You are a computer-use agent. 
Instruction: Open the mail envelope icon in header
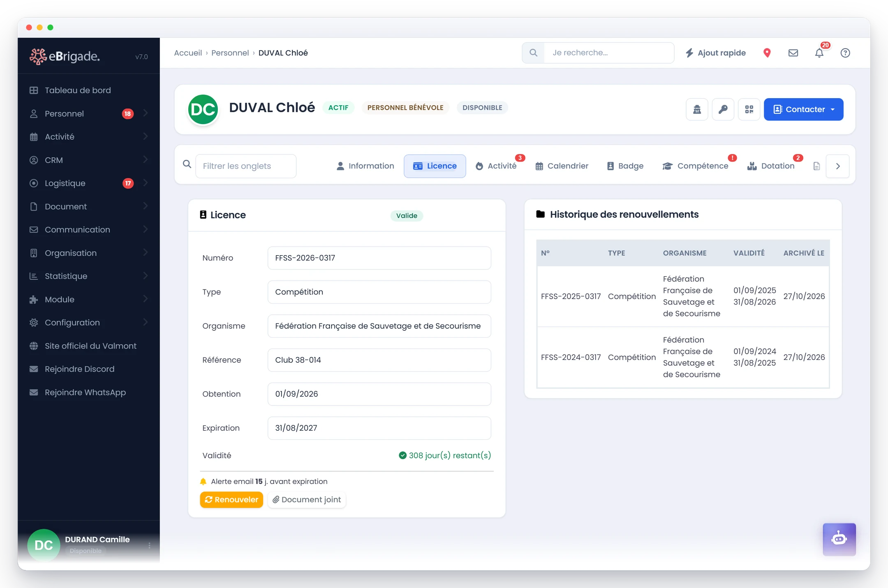pyautogui.click(x=793, y=53)
